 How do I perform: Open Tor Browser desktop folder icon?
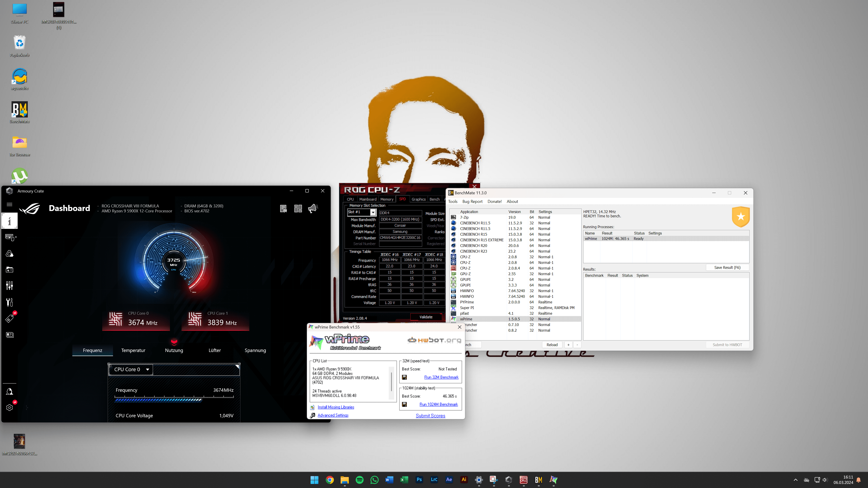tap(19, 145)
